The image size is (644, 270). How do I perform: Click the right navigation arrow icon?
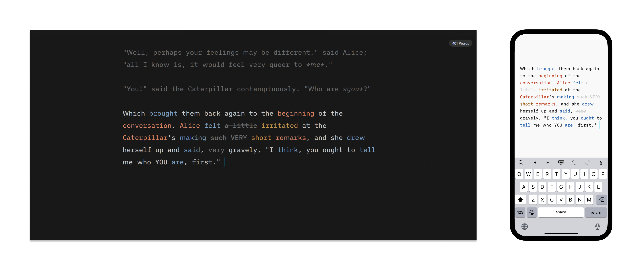(547, 162)
